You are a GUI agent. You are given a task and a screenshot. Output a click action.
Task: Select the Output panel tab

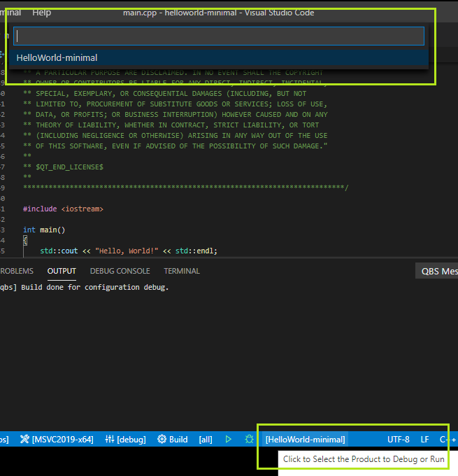coord(62,271)
